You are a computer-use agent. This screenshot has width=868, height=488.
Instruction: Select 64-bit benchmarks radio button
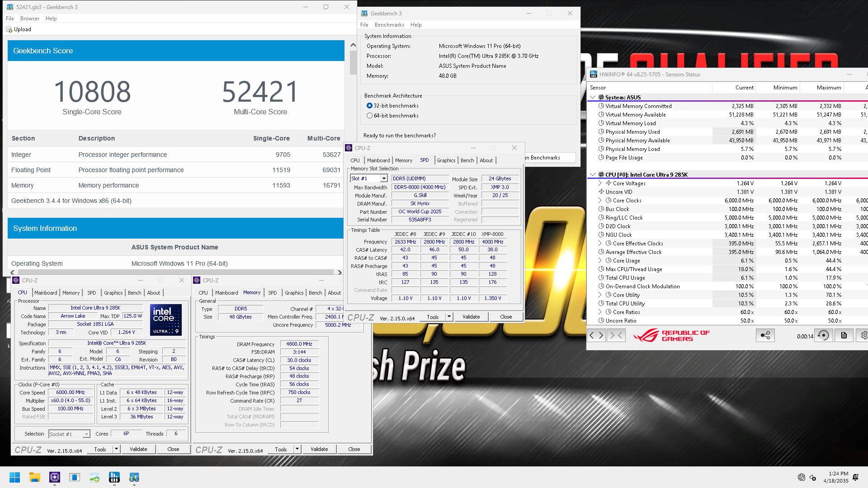(x=369, y=116)
